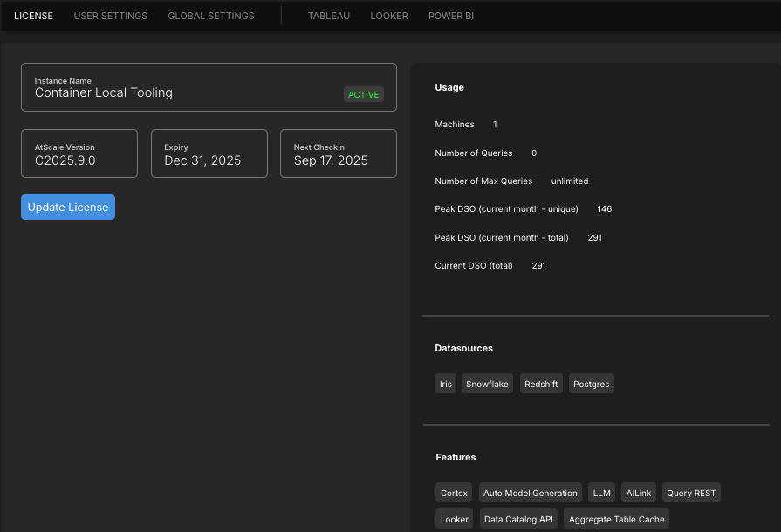Select the Snowflake datasource tag
Viewport: 781px width, 532px height.
click(x=487, y=385)
